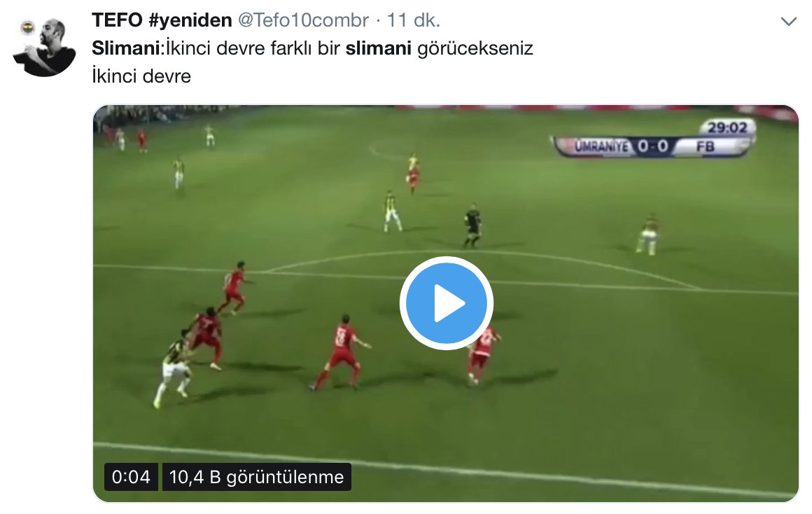This screenshot has width=812, height=514.
Task: Open the TEFO profile avatar picture
Action: 45,47
